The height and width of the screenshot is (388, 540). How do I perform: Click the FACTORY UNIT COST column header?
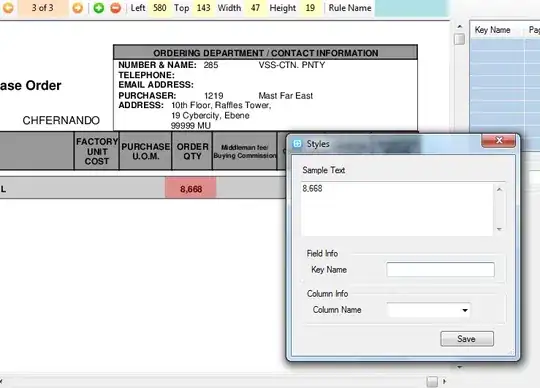click(x=97, y=151)
